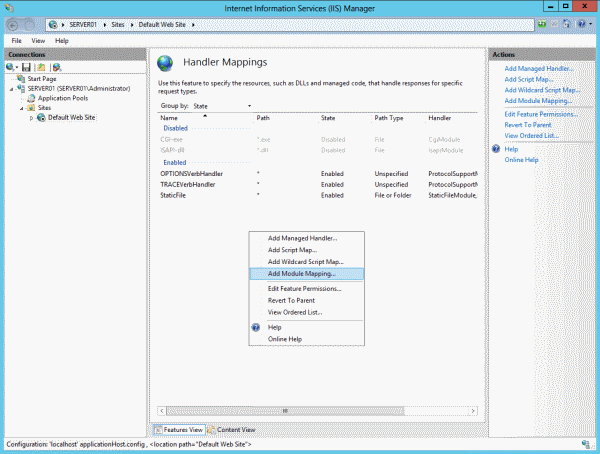
Task: Click Revert To Parent link in Actions
Action: pos(528,125)
